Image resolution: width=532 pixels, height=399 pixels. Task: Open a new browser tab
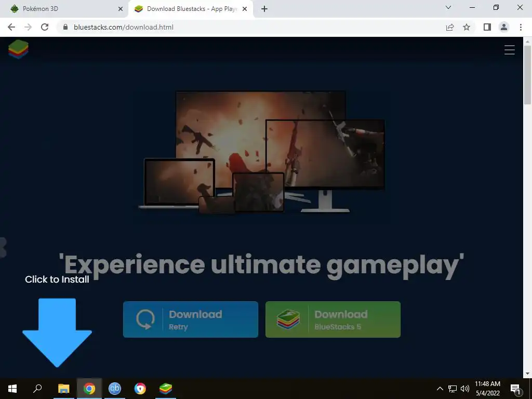click(264, 9)
